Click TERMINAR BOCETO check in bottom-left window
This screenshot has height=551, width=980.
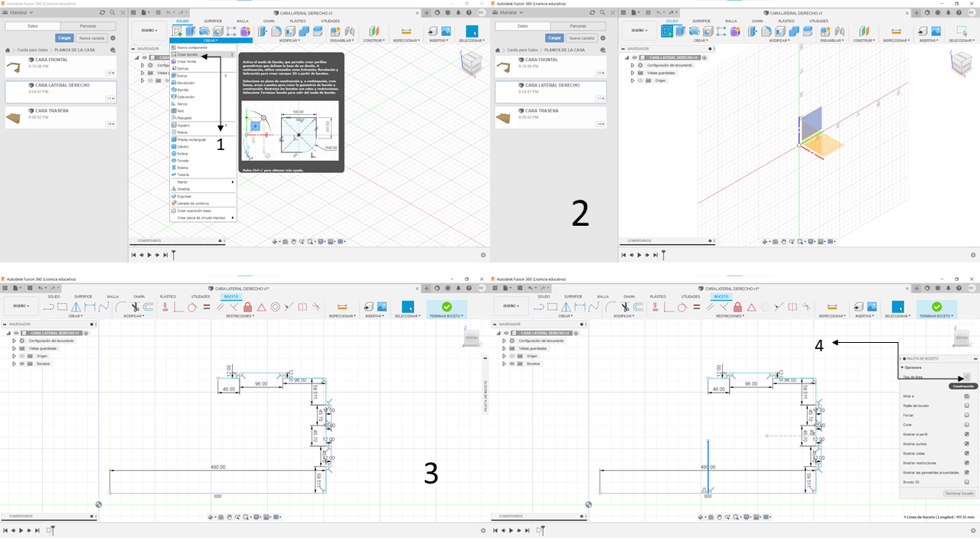point(447,307)
